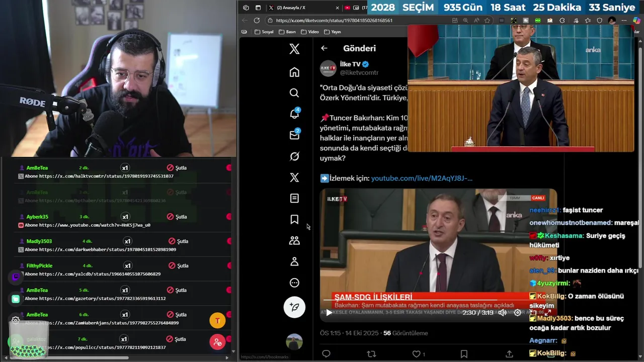Open notifications bell with badge 4
The width and height of the screenshot is (644, 362).
coord(294,114)
